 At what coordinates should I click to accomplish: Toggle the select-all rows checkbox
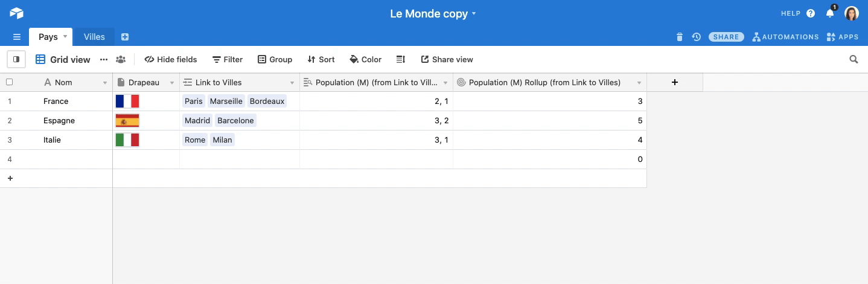click(x=9, y=82)
